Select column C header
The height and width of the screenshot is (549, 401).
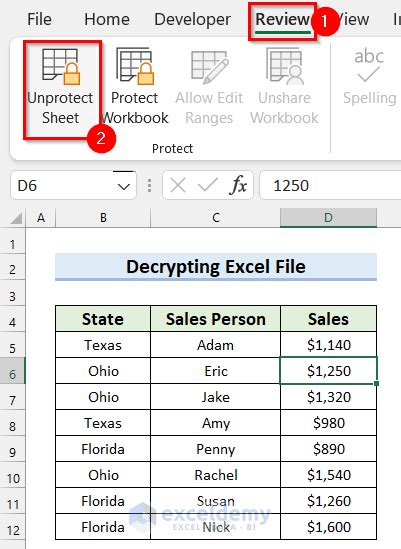click(215, 218)
